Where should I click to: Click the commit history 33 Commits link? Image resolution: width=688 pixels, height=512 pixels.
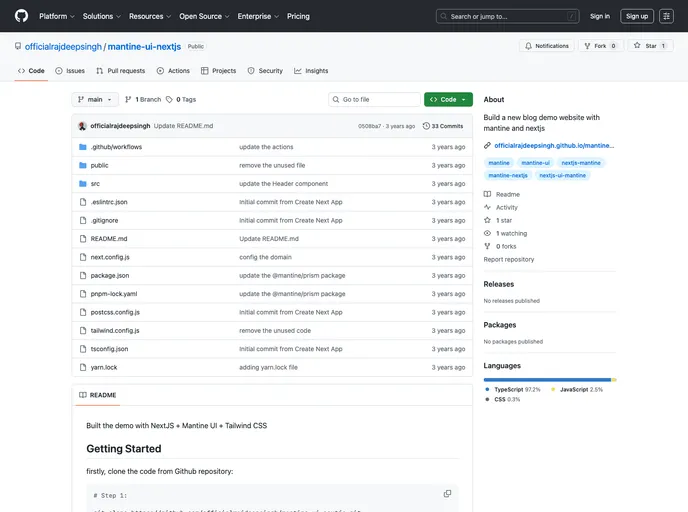(x=443, y=126)
